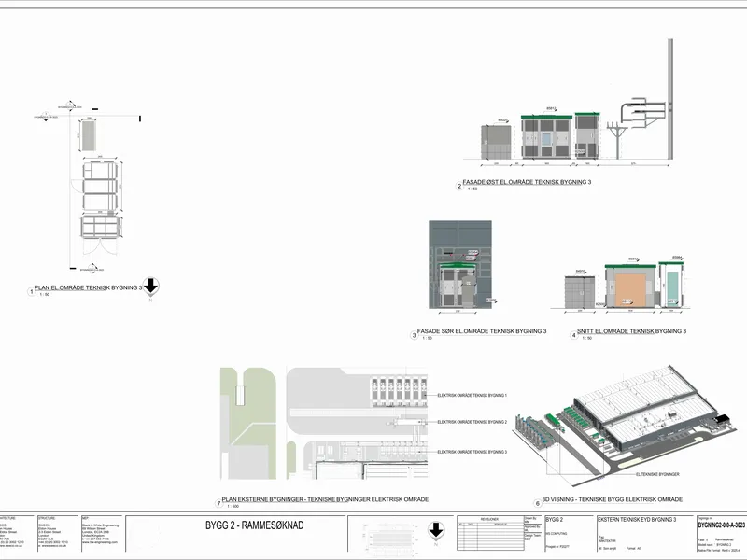Click drawing number BYGNING2-0.0-A-3023

(721, 525)
